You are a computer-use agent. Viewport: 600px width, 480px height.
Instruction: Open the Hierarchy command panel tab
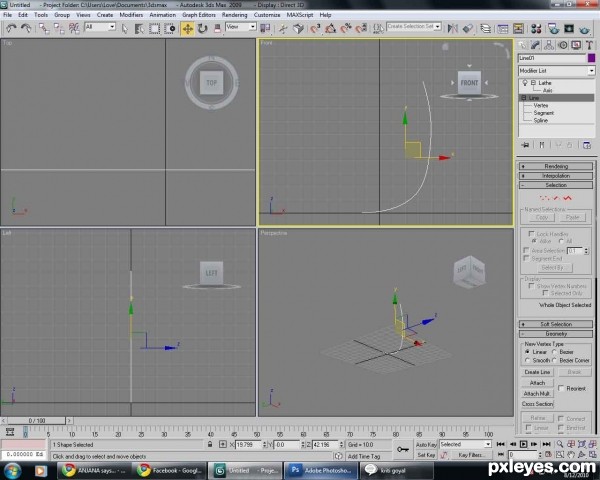tap(549, 45)
